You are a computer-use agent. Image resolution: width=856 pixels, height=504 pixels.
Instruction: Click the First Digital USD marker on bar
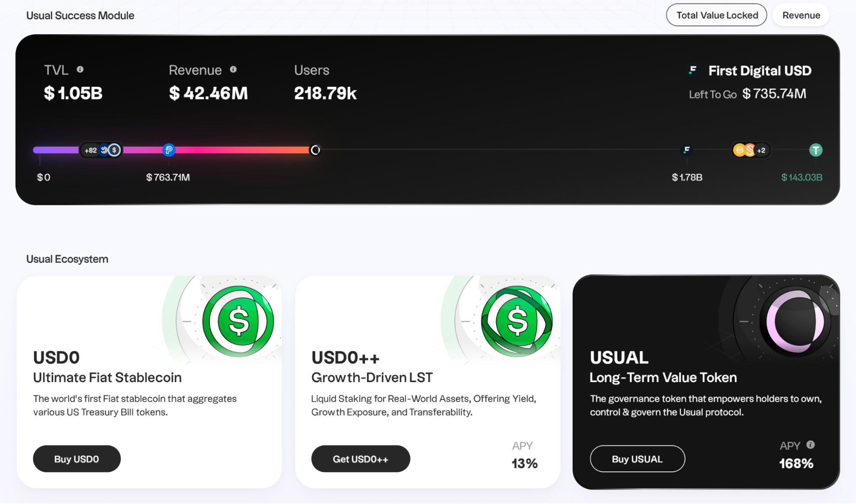[686, 150]
